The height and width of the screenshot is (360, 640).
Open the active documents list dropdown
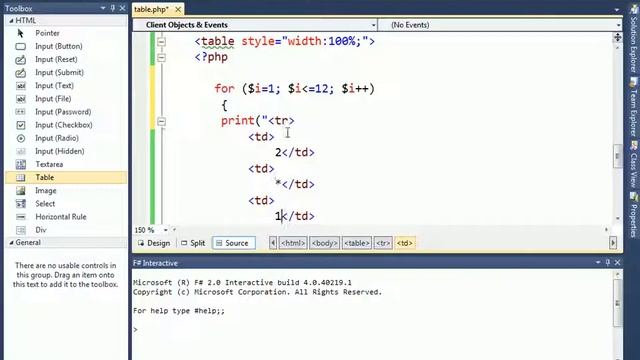click(617, 9)
